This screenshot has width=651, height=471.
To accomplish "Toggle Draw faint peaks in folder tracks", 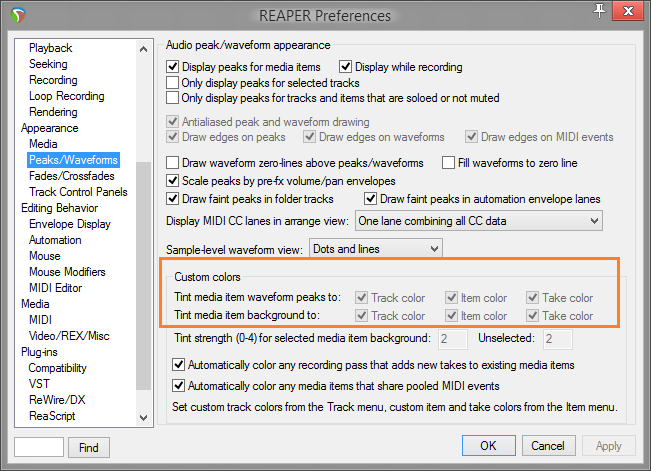I will pyautogui.click(x=173, y=199).
